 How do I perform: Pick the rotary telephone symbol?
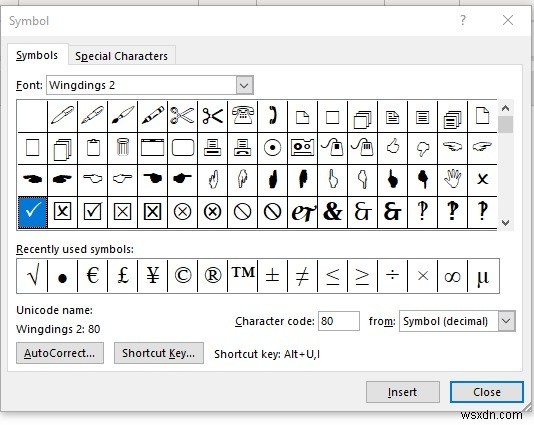(x=242, y=116)
